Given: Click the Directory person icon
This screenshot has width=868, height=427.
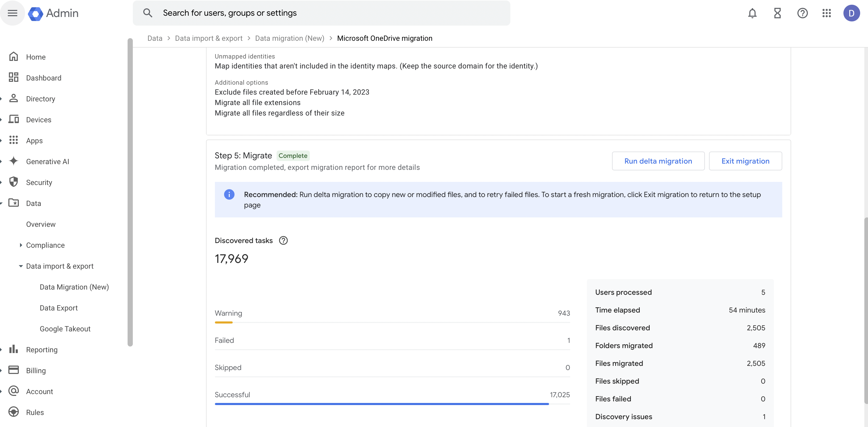Looking at the screenshot, I should click(x=14, y=98).
